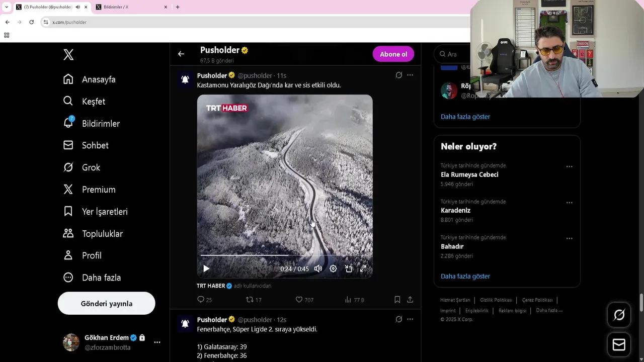Click address bar x.com/pusholder
The height and width of the screenshot is (362, 644).
(69, 22)
